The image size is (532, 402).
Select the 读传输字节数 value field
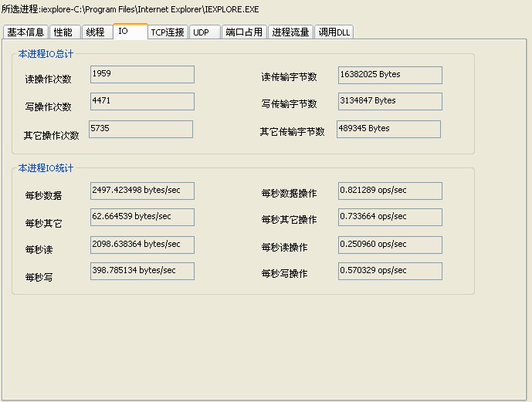[x=390, y=75]
